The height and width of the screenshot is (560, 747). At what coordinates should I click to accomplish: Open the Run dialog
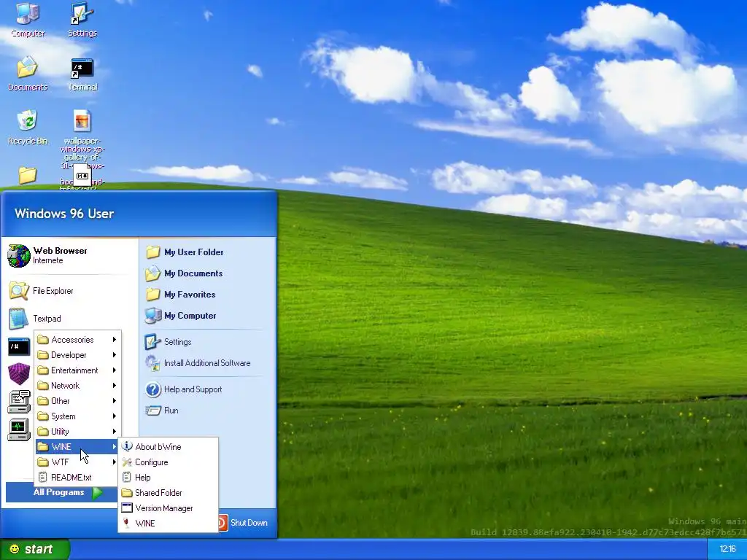[x=162, y=411]
